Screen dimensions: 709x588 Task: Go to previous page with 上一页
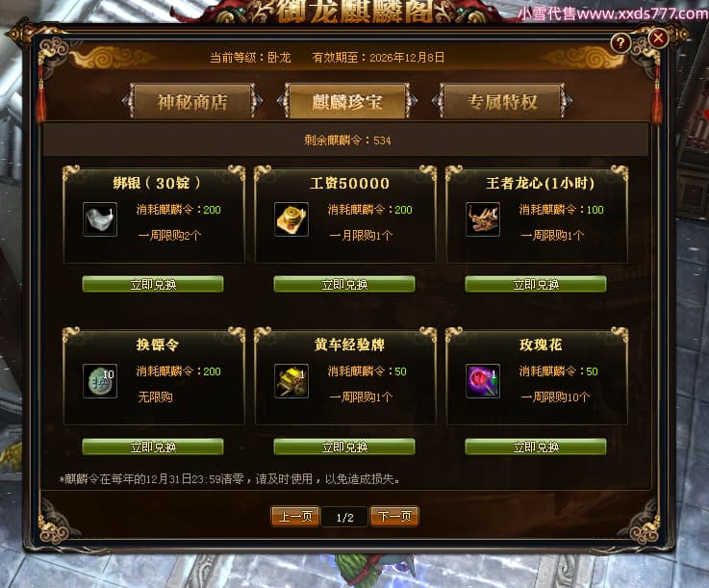295,516
